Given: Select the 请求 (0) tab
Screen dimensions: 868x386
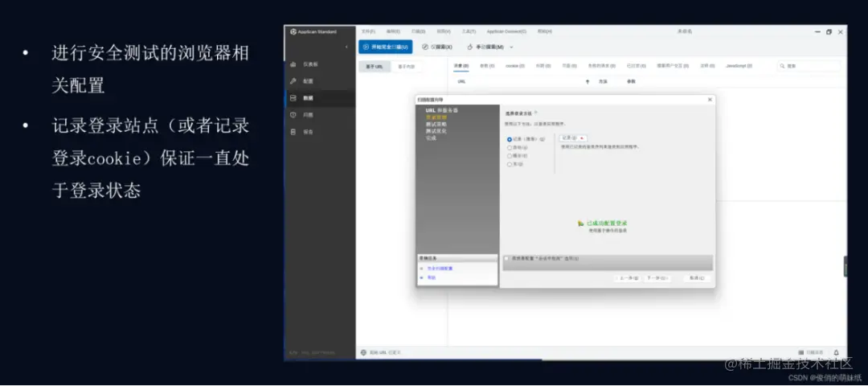Looking at the screenshot, I should click(x=461, y=65).
